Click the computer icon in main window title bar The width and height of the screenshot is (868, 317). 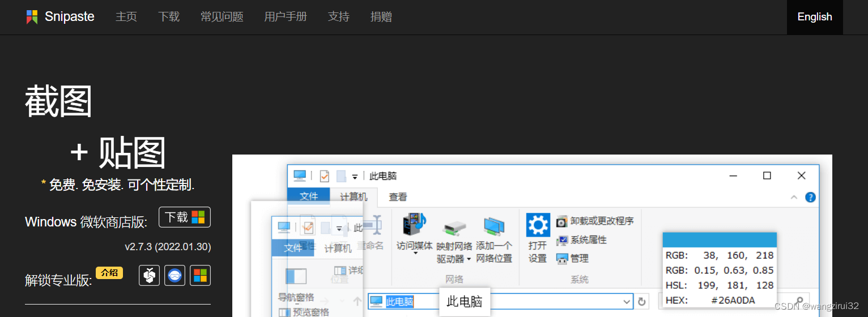tap(300, 175)
